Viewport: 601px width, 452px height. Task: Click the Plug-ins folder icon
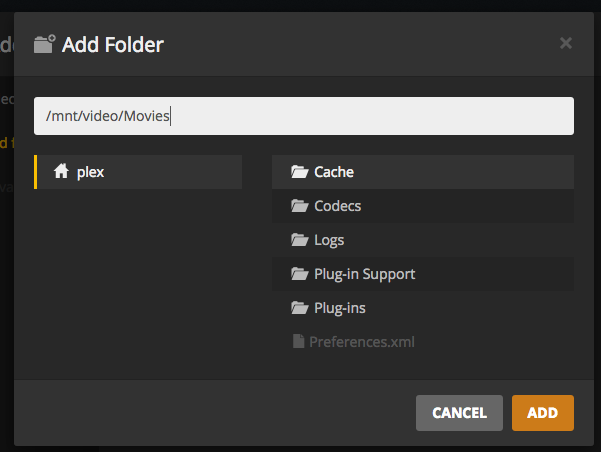[x=299, y=308]
